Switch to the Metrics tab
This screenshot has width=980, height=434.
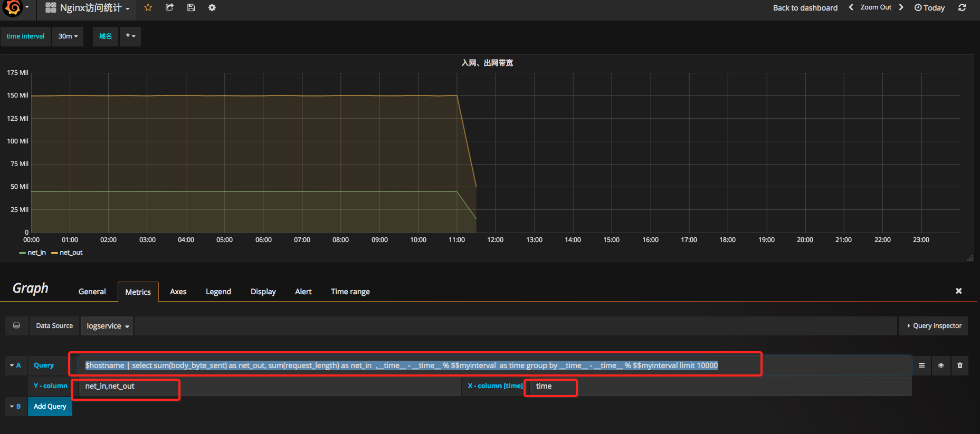[138, 292]
